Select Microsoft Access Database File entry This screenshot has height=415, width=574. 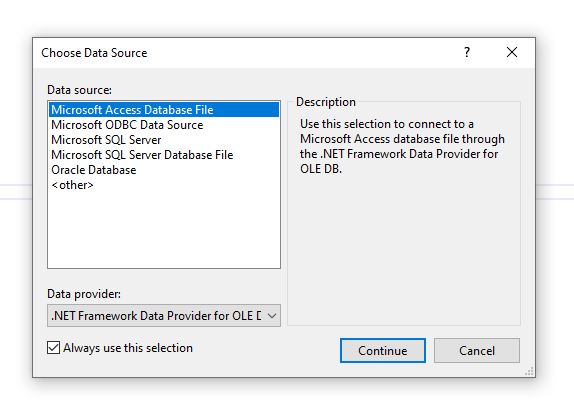pos(164,110)
